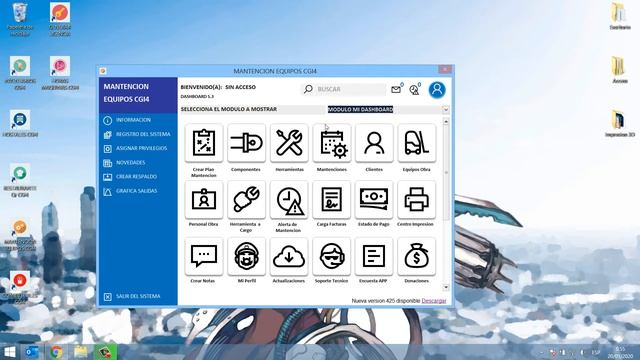640x360 pixels.
Task: Select GRAFICA SALIDAS in the sidebar
Action: pyautogui.click(x=136, y=191)
